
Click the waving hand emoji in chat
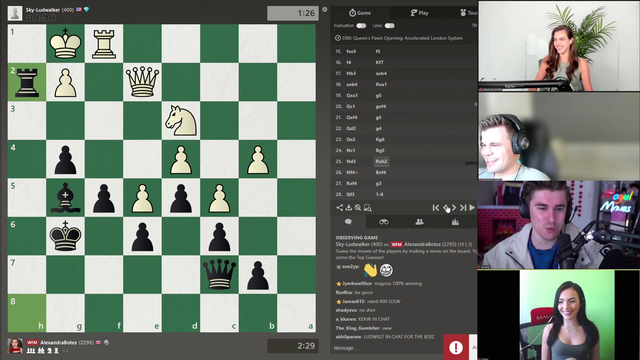tap(370, 270)
